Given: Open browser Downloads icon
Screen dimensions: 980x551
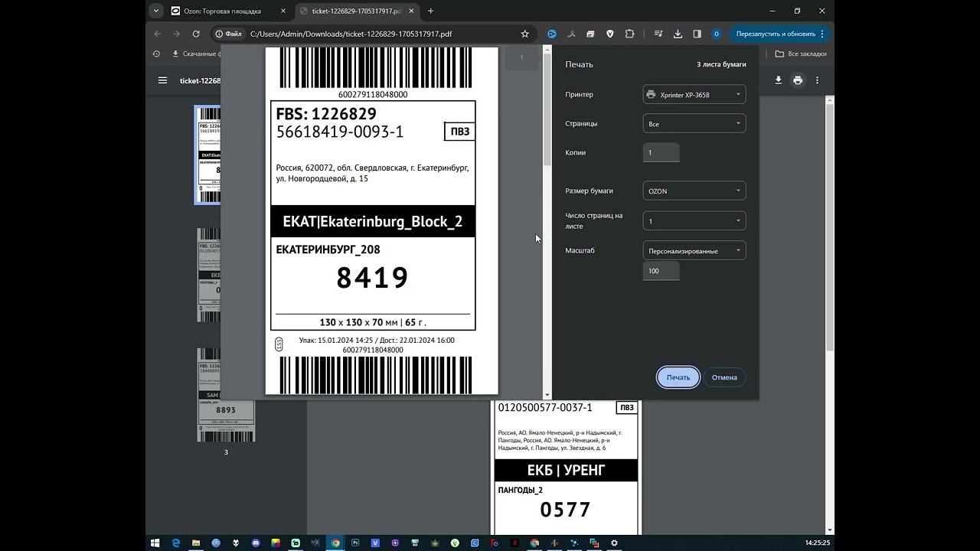Looking at the screenshot, I should 678,34.
